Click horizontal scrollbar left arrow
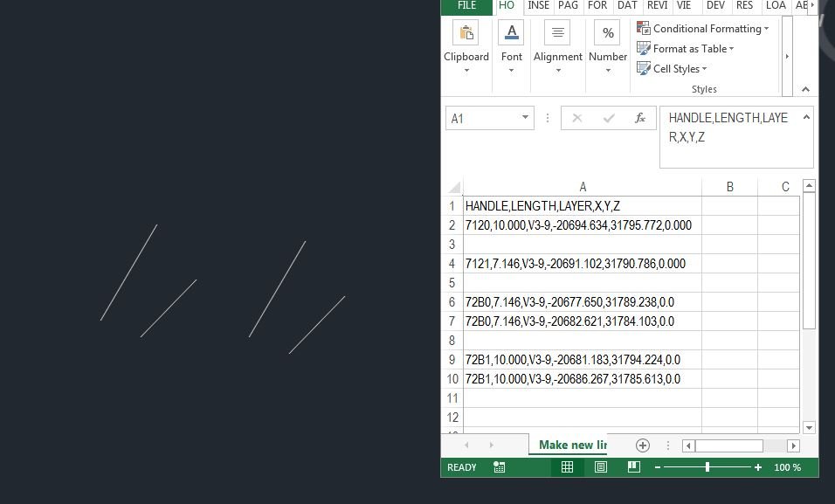 [688, 445]
